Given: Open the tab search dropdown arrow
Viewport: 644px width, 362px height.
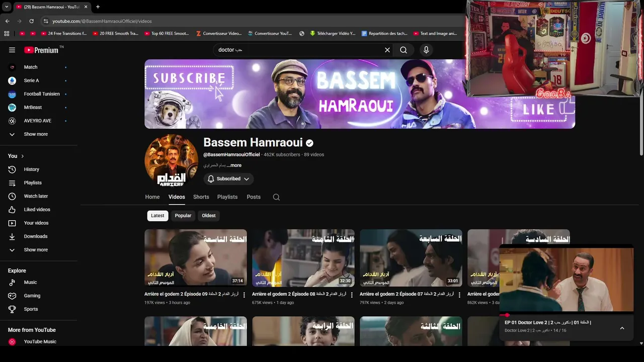Looking at the screenshot, I should click(x=7, y=7).
